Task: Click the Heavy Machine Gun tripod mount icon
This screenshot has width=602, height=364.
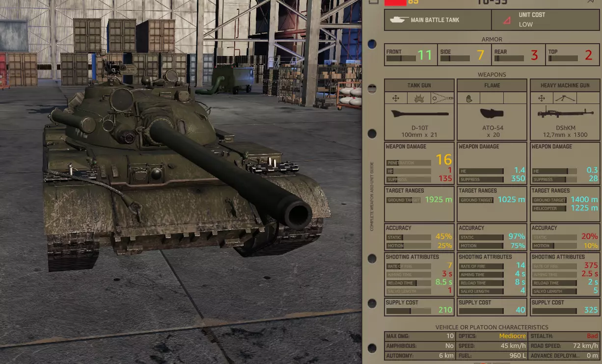Action: [x=565, y=98]
